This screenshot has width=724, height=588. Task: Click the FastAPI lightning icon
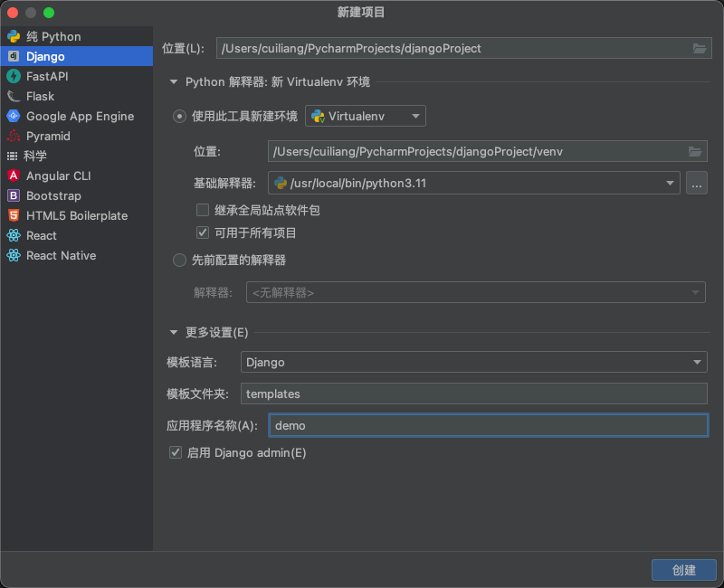point(14,76)
